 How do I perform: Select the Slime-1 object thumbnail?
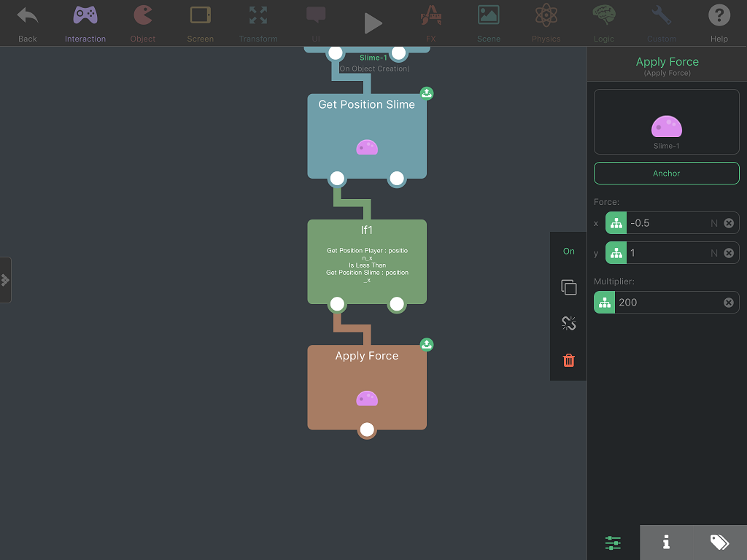[667, 122]
